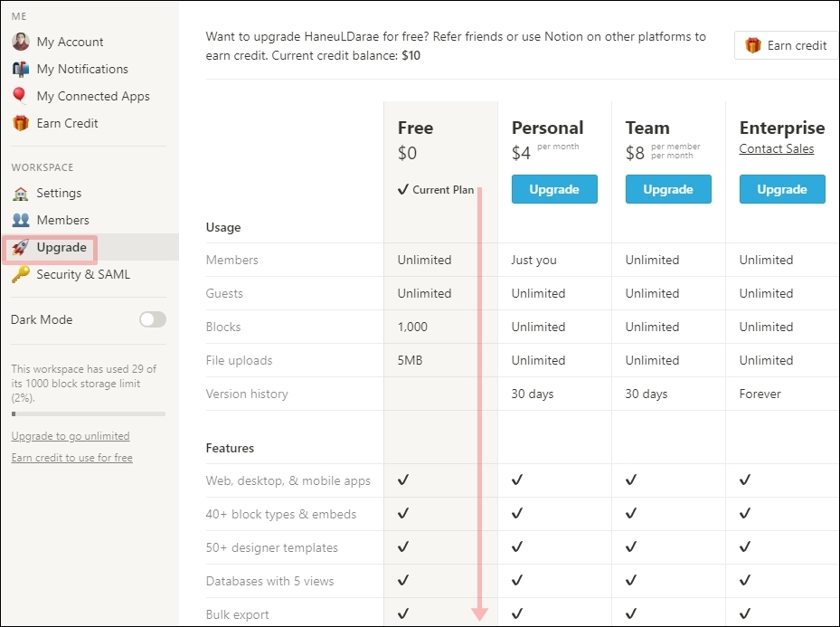Image resolution: width=840 pixels, height=627 pixels.
Task: Click the Blocks usage row label
Action: coord(222,327)
